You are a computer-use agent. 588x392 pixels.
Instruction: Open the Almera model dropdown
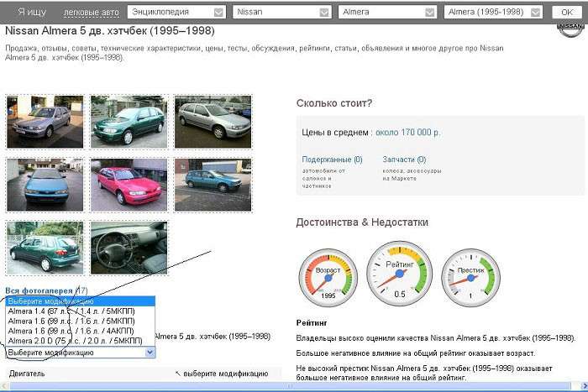tap(387, 12)
